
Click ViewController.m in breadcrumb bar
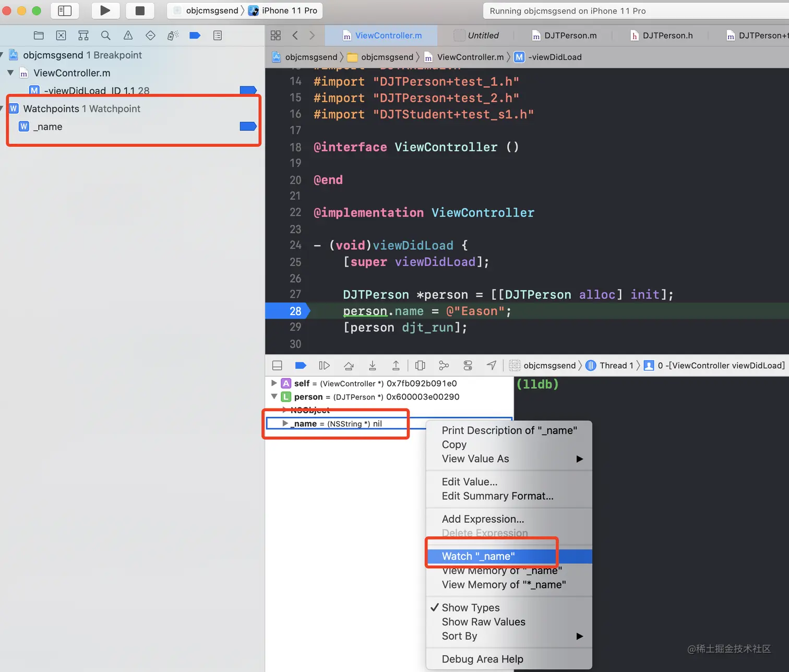(x=464, y=57)
